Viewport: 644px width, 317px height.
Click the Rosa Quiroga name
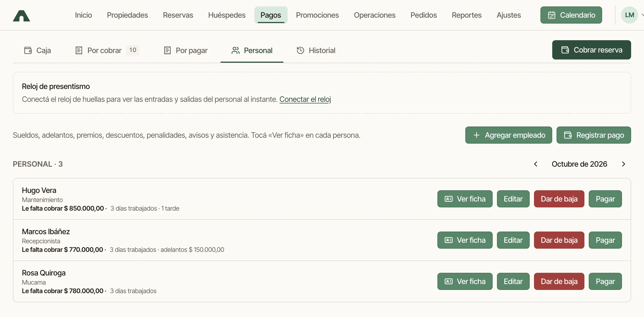[44, 273]
